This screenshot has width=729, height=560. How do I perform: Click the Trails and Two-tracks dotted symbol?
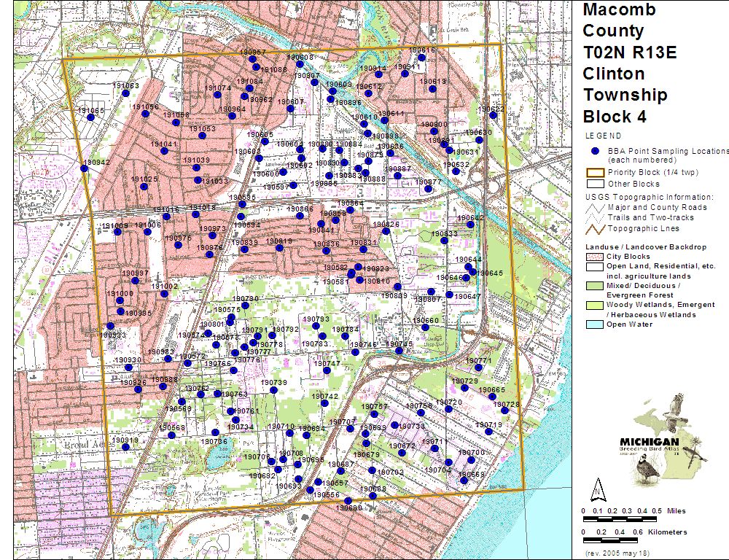click(x=595, y=217)
